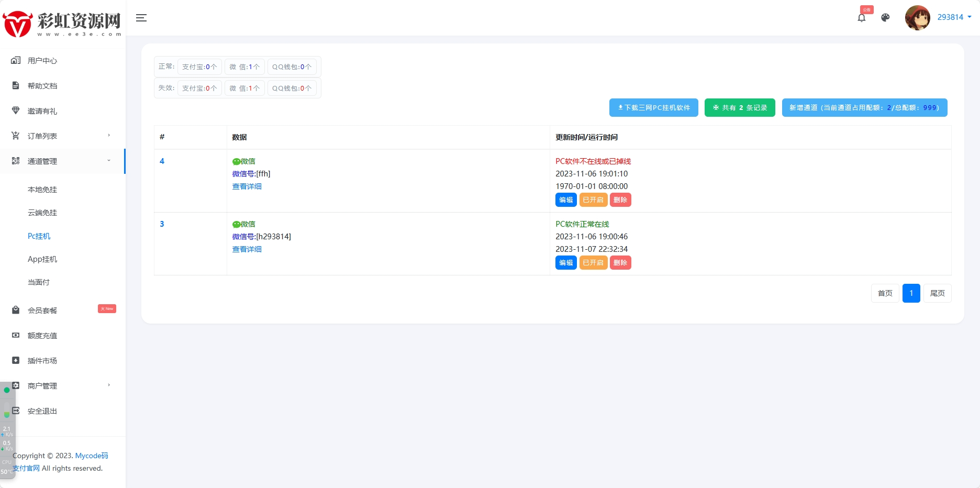Screen dimensions: 980x488
Task: Expand the 商户管理 submenu arrow
Action: pyautogui.click(x=109, y=385)
